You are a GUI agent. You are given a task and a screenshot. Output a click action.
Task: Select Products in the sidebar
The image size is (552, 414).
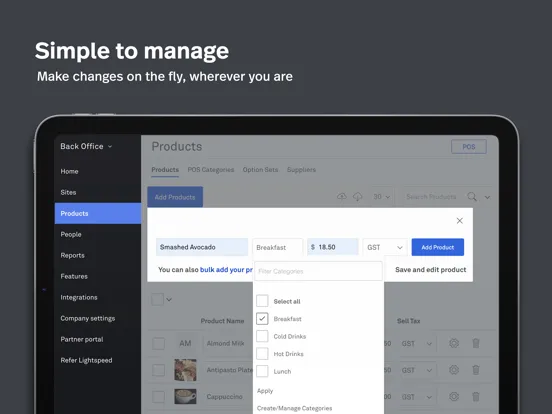tap(98, 213)
